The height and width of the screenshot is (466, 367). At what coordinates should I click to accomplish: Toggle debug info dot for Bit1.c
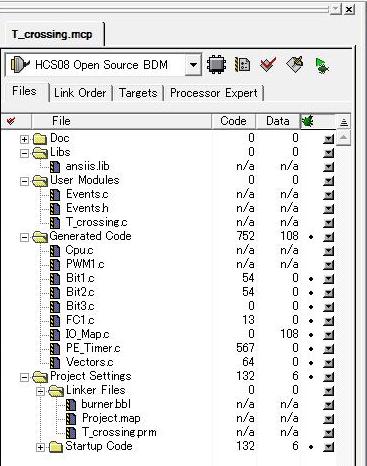click(x=311, y=279)
